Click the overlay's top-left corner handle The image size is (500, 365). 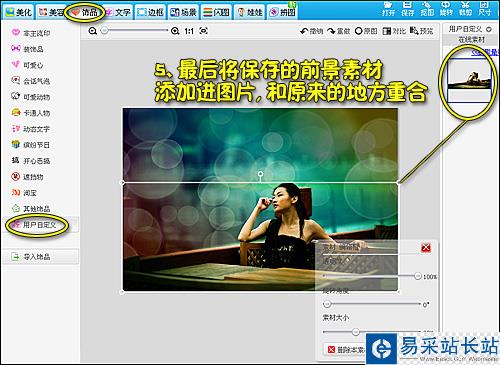coord(122,182)
